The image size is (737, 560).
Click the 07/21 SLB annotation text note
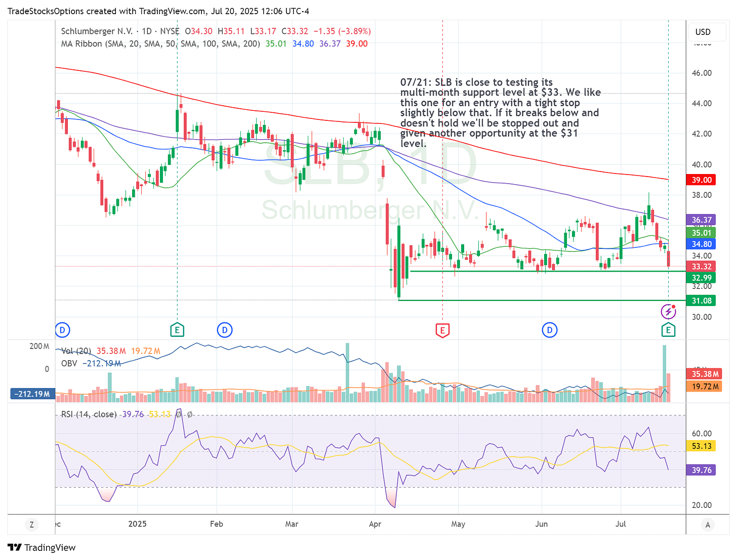[x=500, y=113]
